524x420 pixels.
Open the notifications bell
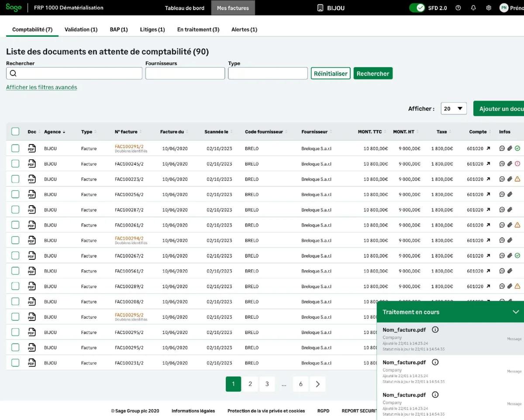point(473,8)
